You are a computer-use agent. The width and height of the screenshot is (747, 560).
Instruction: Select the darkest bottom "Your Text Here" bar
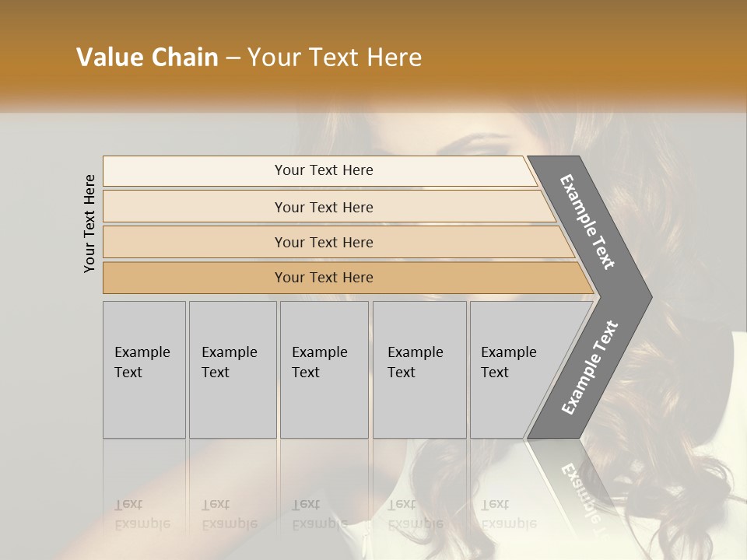pyautogui.click(x=323, y=278)
